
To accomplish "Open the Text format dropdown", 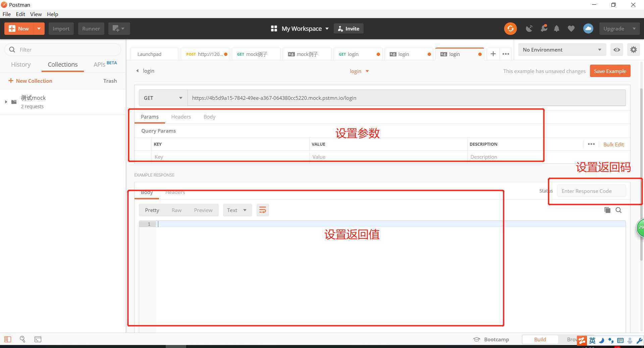I will (x=237, y=210).
